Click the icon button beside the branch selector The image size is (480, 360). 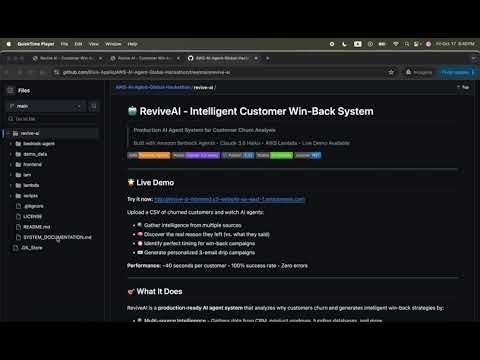tap(94, 106)
